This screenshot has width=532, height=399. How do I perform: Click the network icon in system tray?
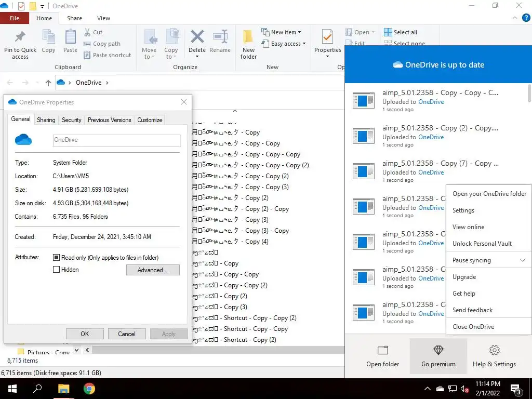point(453,389)
